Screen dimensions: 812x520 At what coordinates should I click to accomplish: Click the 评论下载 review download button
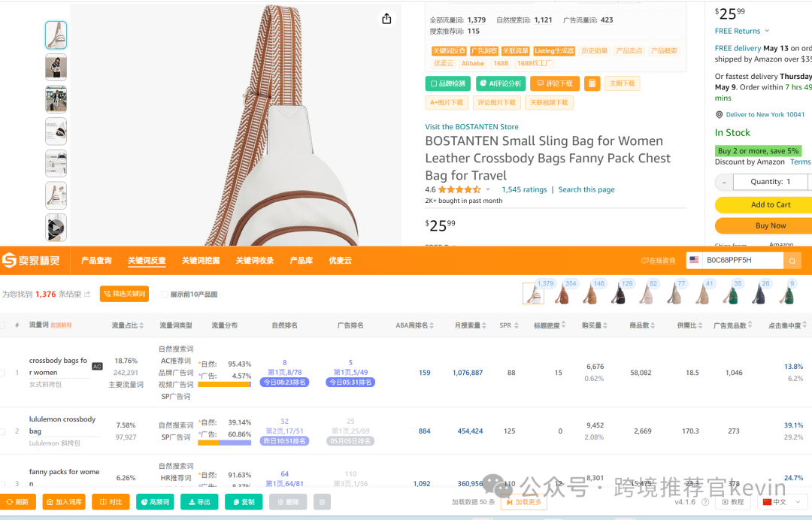(555, 83)
